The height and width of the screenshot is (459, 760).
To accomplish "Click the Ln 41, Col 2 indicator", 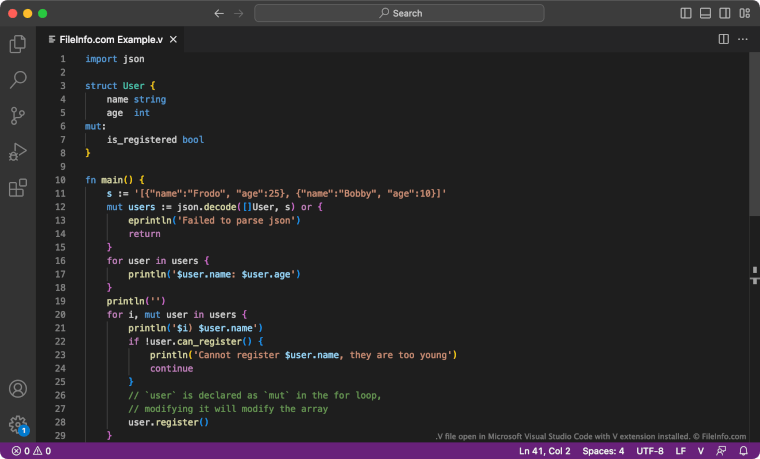I will [x=545, y=451].
